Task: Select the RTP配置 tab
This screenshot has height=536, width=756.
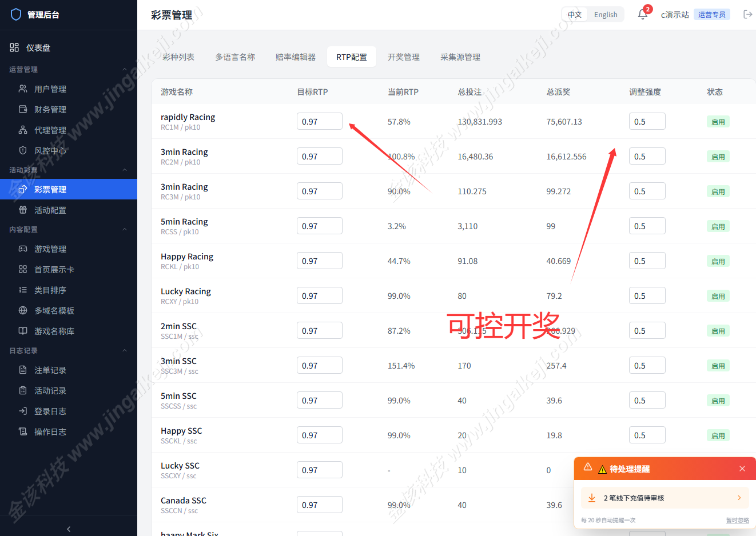Action: pos(352,57)
